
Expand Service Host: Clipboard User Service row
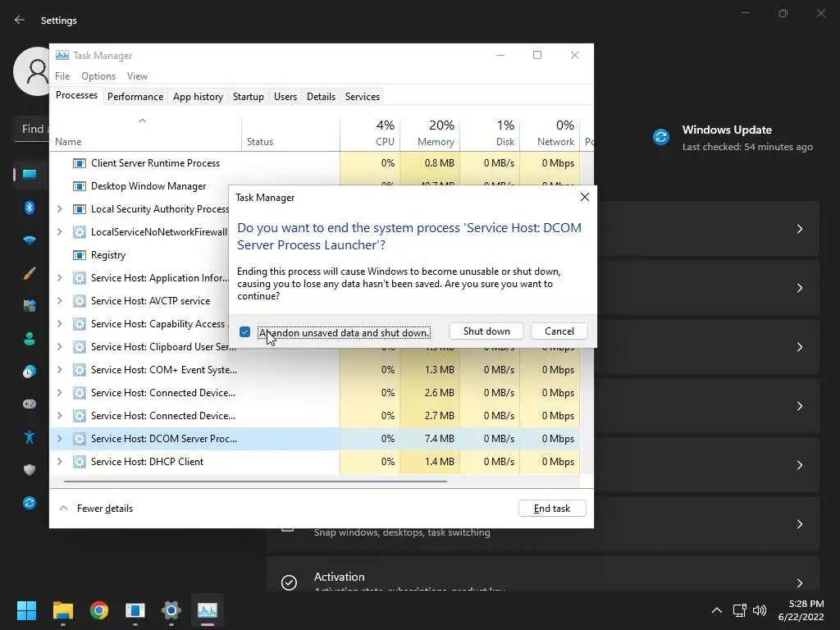pyautogui.click(x=59, y=347)
